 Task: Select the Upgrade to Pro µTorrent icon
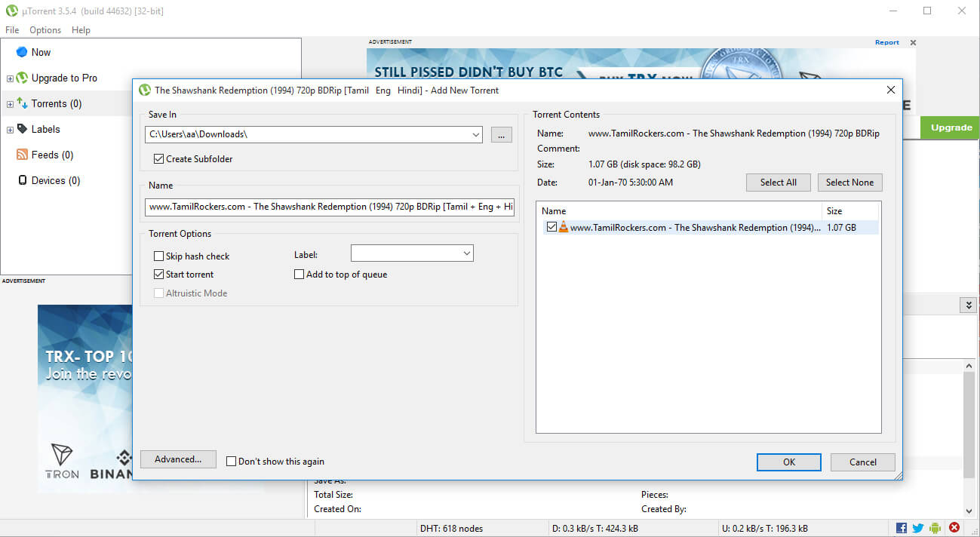coord(22,78)
